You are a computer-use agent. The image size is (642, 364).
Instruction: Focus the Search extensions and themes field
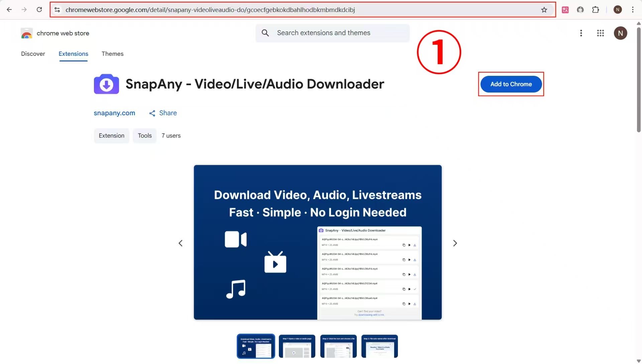point(332,33)
